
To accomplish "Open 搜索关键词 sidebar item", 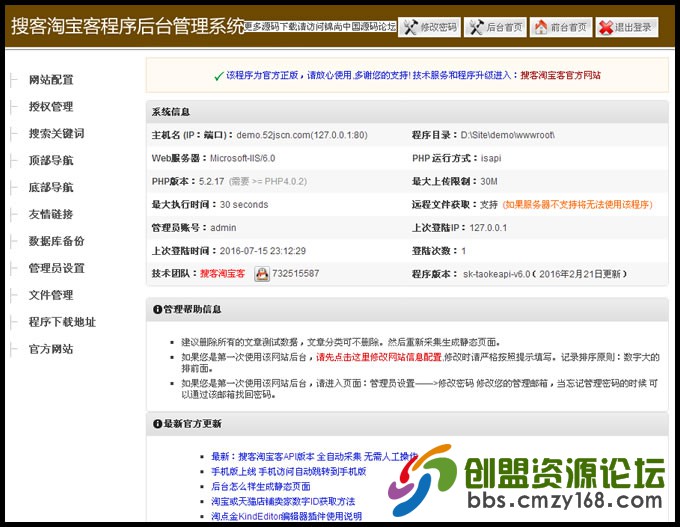I will (56, 134).
